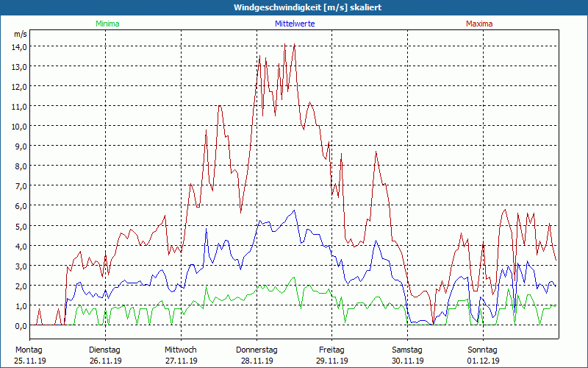Click the 'Mittwoch' day label
This screenshot has width=588, height=368.
point(180,350)
